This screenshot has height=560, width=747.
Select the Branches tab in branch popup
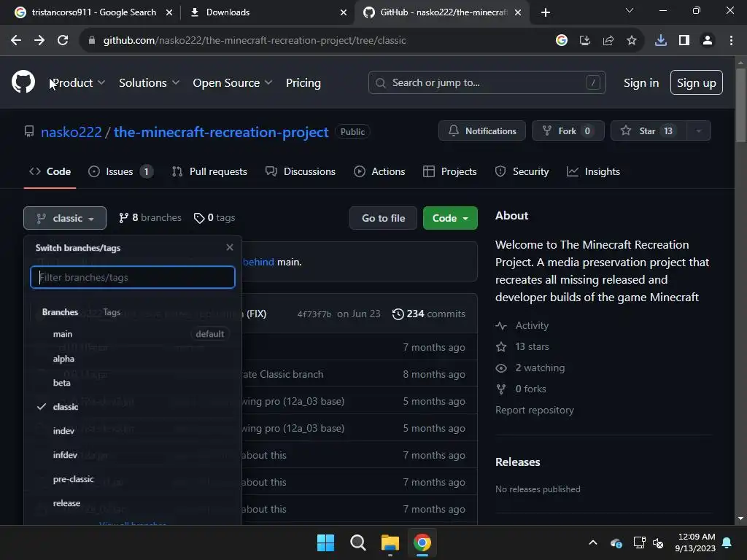(60, 312)
